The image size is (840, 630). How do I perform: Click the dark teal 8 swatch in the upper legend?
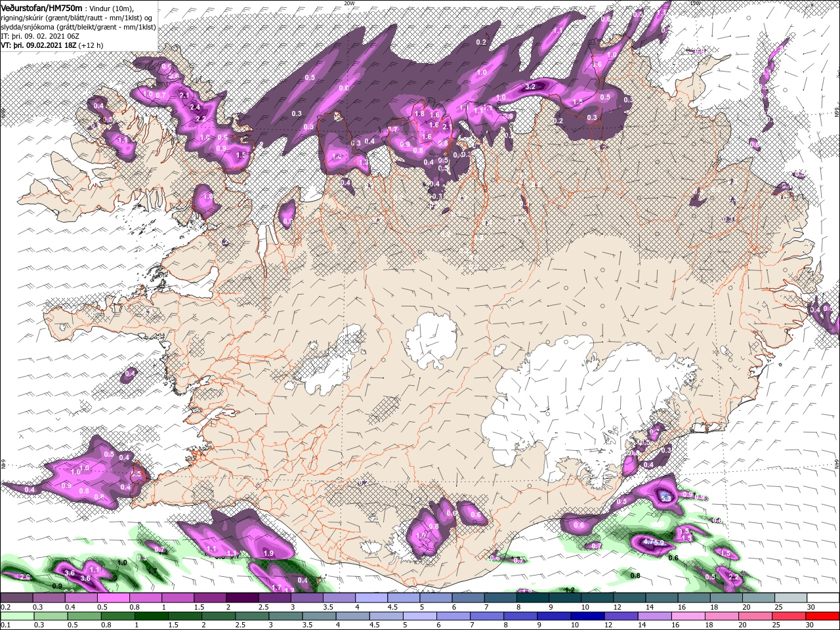(533, 598)
